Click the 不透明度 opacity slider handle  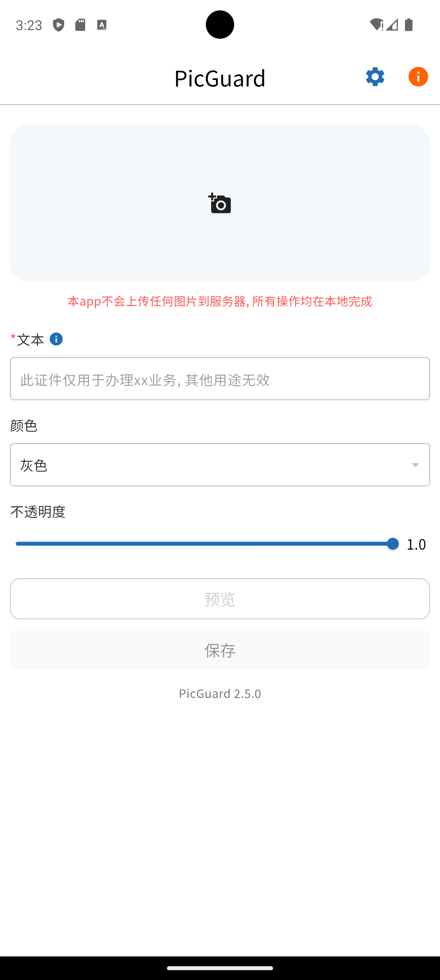point(393,544)
